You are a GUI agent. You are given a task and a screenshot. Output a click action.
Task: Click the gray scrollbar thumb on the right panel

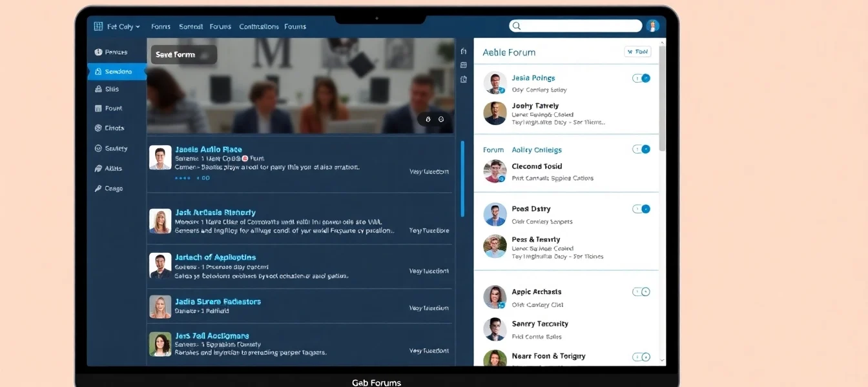tap(662, 99)
